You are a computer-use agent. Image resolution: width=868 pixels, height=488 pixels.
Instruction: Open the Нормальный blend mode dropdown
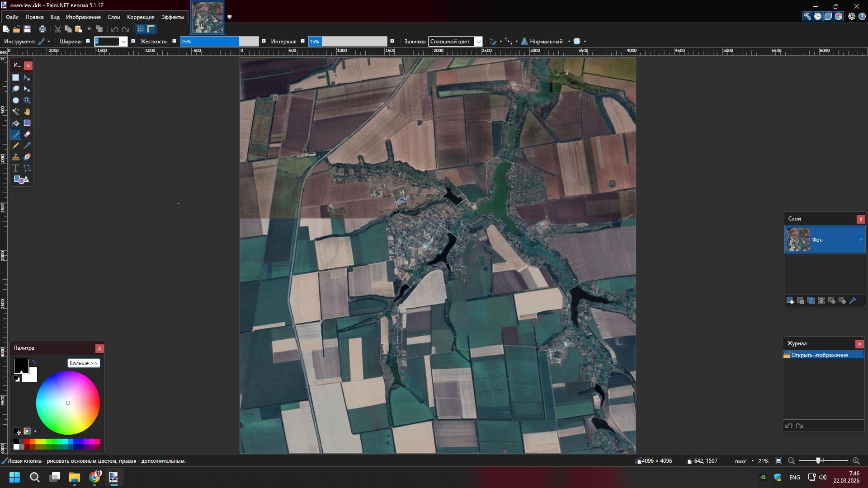point(569,42)
